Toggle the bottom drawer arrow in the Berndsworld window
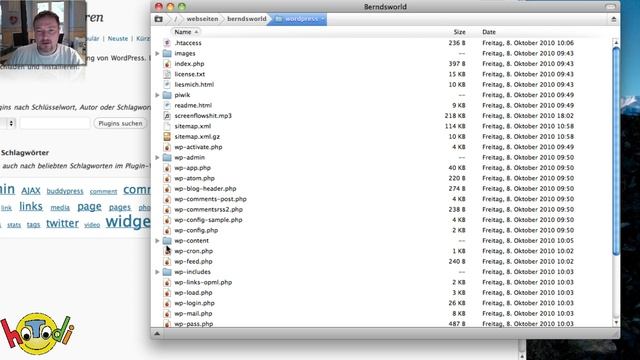 click(157, 334)
